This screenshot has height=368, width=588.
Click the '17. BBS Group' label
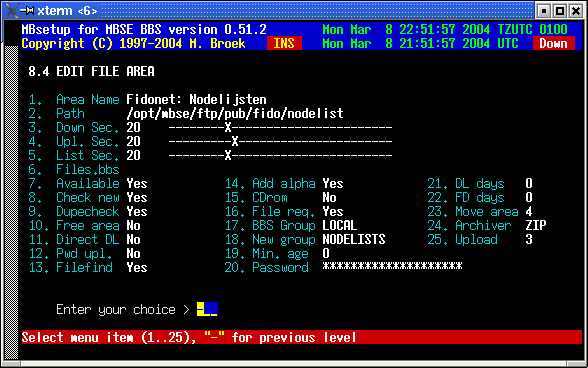pos(270,226)
